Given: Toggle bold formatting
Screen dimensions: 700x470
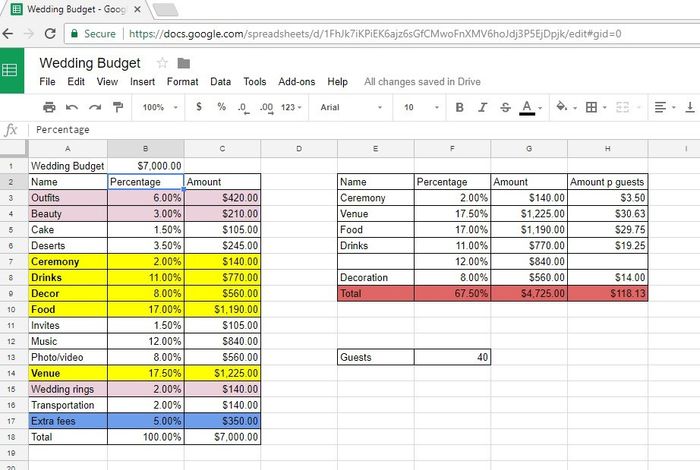Looking at the screenshot, I should point(460,107).
